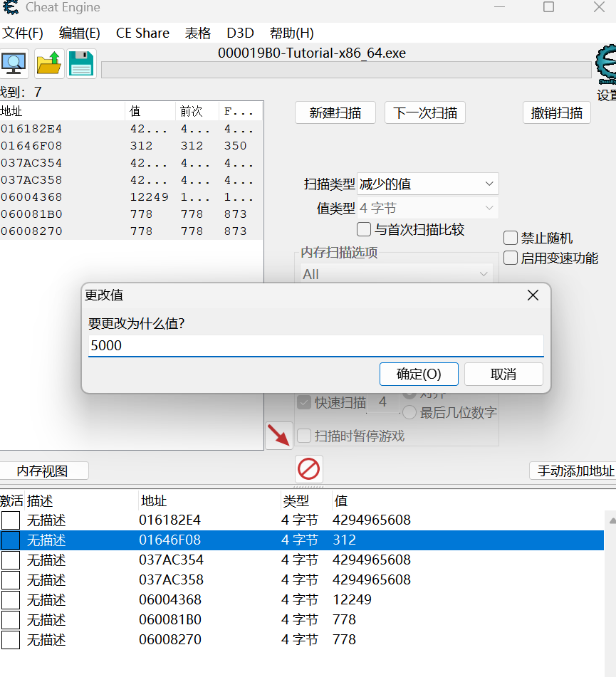Save the current cheat table

(81, 63)
